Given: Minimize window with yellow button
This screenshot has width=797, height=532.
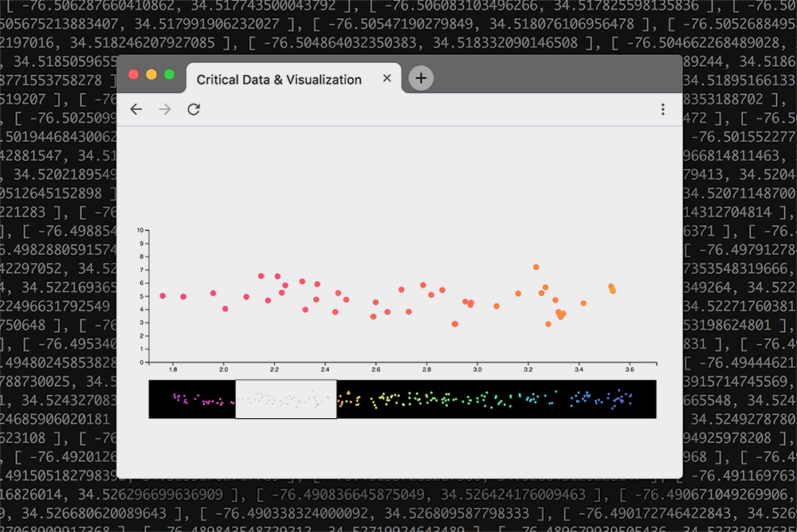Looking at the screenshot, I should tap(151, 74).
